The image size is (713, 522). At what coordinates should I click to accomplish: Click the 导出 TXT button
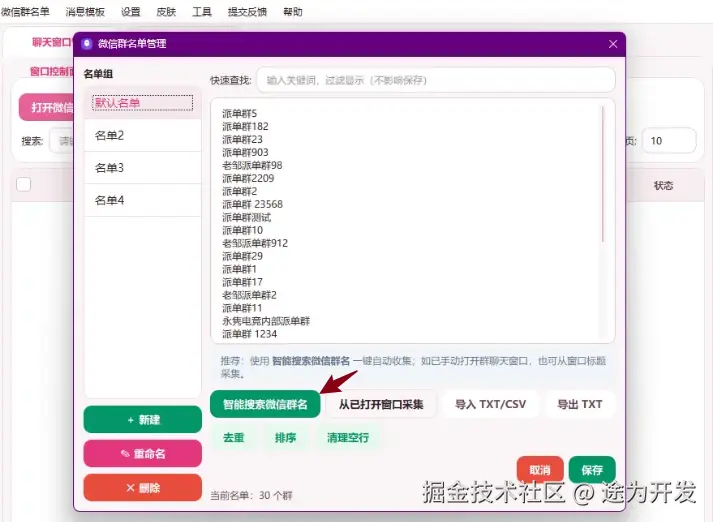pos(580,404)
